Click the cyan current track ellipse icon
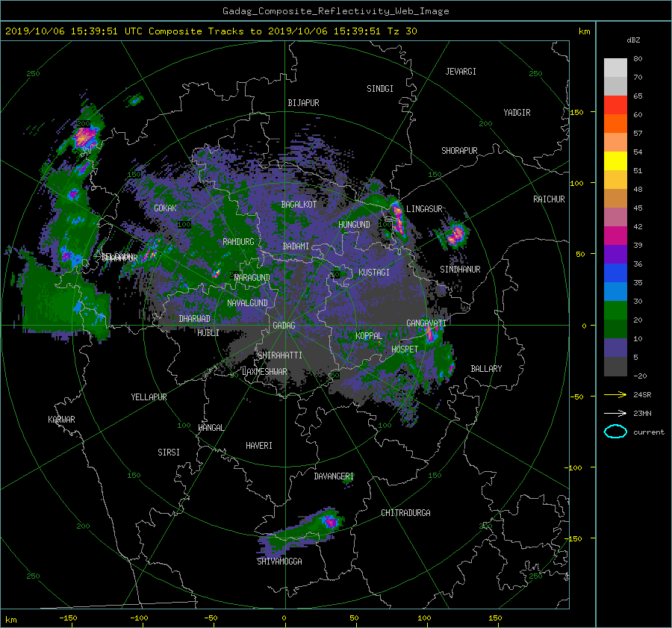This screenshot has height=628, width=672. point(615,432)
